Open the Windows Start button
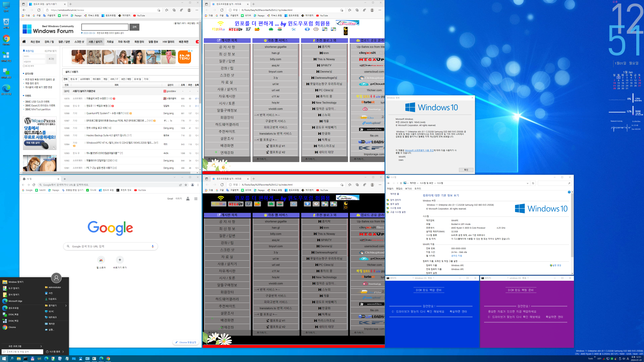This screenshot has height=362, width=644. 4,358
